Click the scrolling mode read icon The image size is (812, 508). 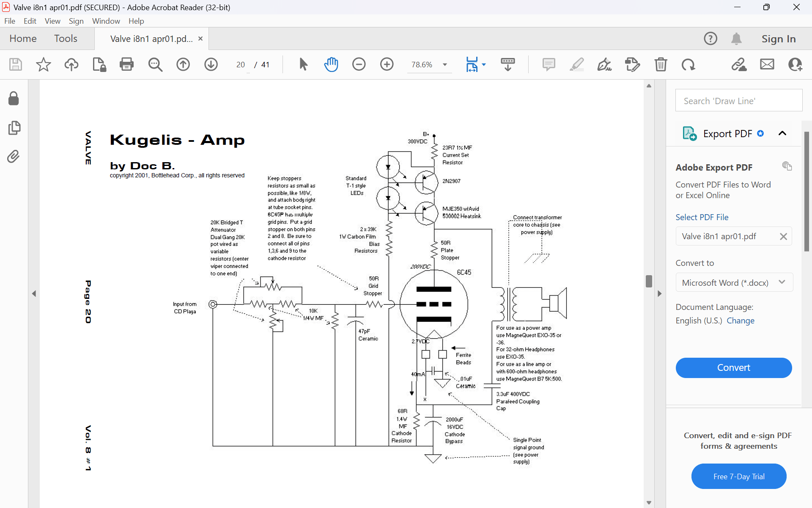[508, 64]
